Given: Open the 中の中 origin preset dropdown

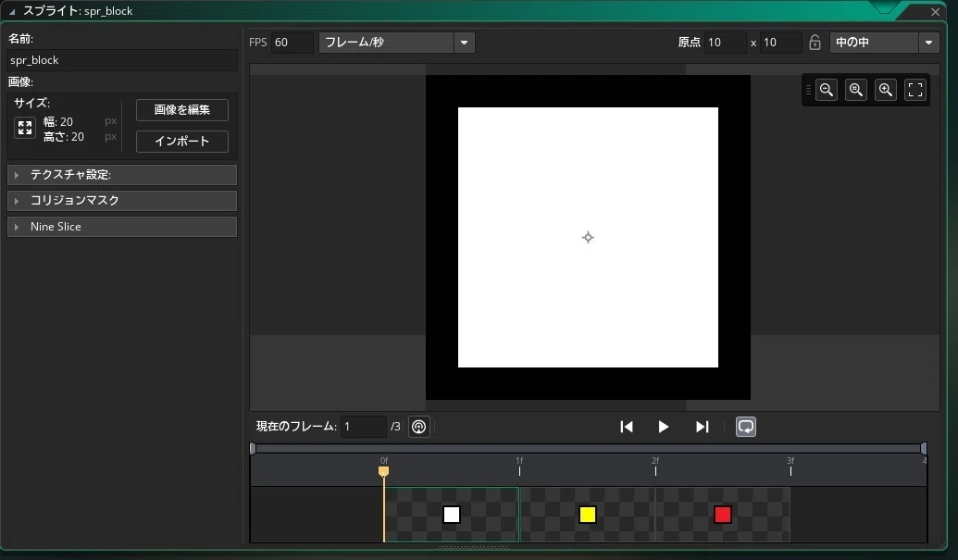Looking at the screenshot, I should coord(883,43).
